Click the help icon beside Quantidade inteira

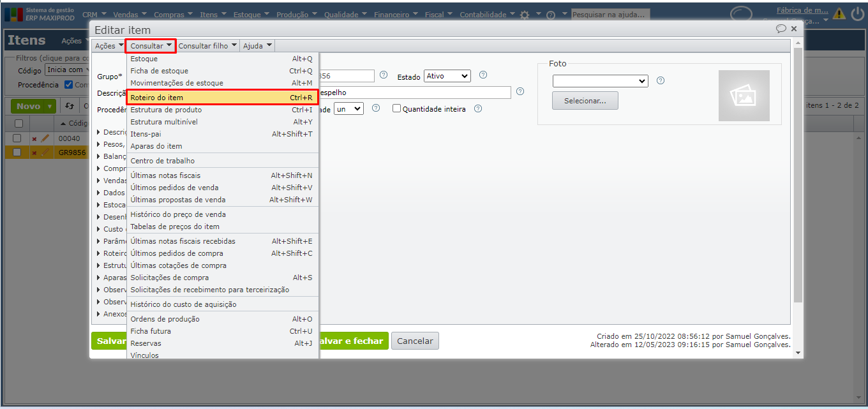tap(478, 108)
